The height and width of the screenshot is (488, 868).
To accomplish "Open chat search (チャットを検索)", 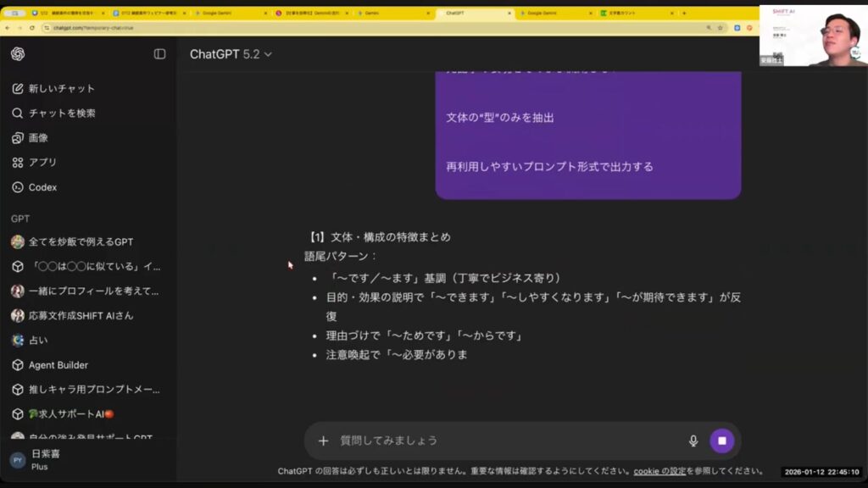I will point(61,113).
